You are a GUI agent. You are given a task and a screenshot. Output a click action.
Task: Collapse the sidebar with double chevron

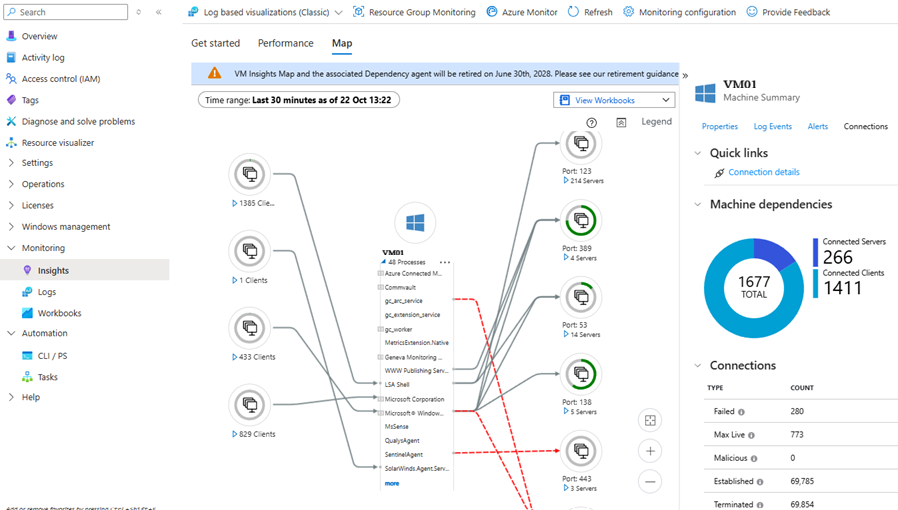coord(159,12)
